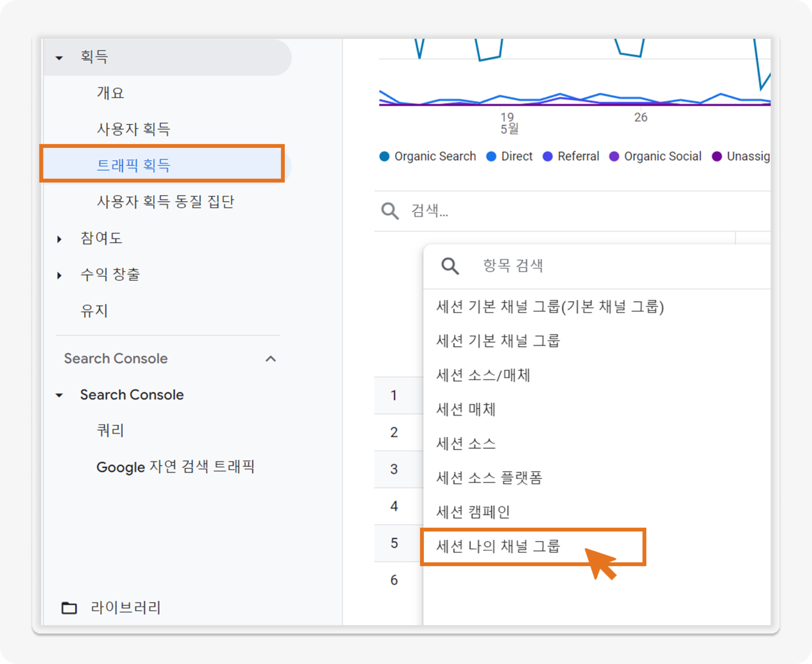The image size is (812, 664).
Task: Click the 획득 section label
Action: click(x=94, y=57)
